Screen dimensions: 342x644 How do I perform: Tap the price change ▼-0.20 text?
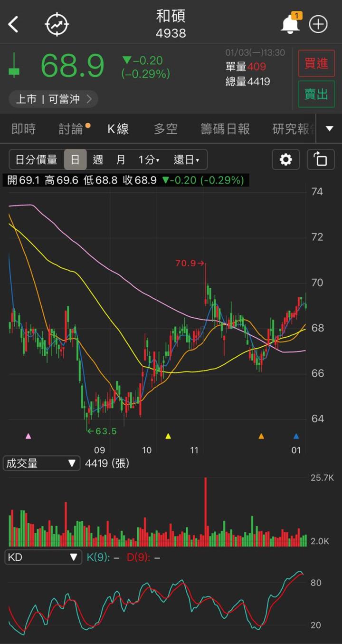(x=142, y=60)
